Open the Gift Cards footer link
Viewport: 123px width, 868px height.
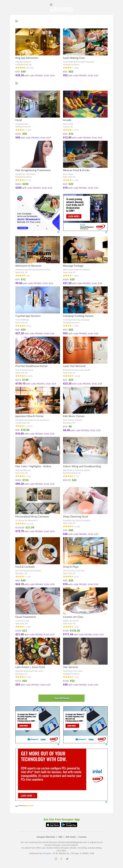(x=70, y=837)
